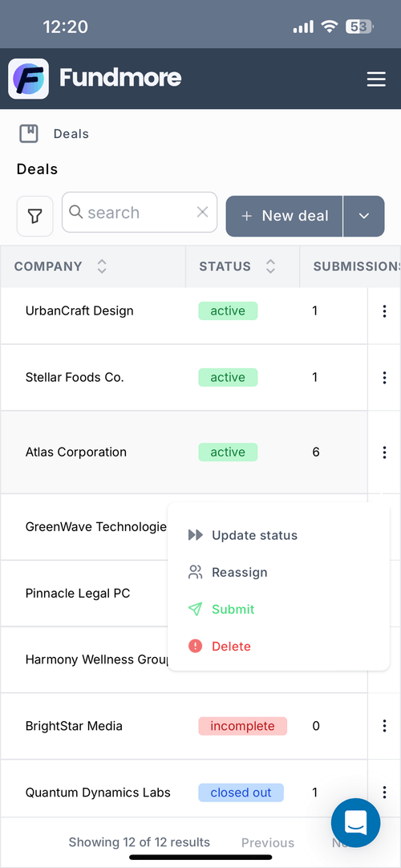The width and height of the screenshot is (401, 868).
Task: Expand the New deal dropdown arrow
Action: pyautogui.click(x=364, y=216)
